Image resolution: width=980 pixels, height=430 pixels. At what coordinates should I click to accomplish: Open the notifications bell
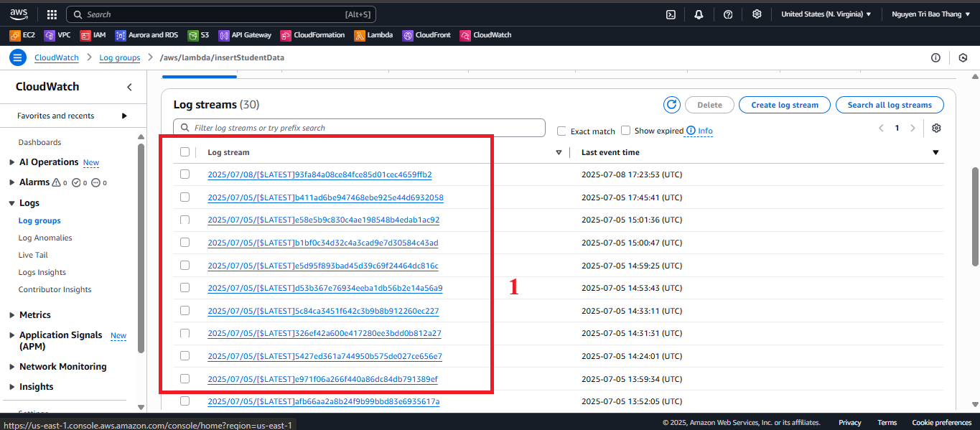coord(699,14)
